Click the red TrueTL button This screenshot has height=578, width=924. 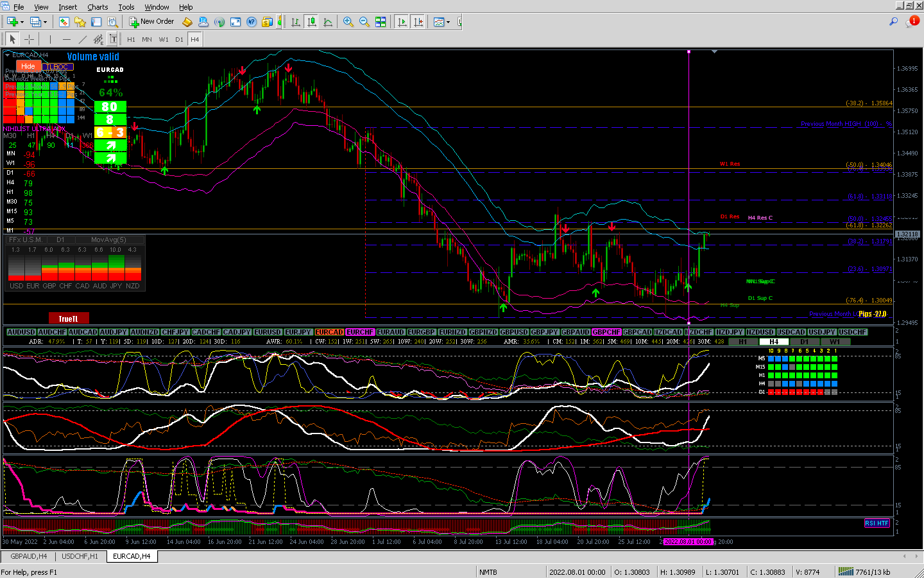click(x=69, y=319)
